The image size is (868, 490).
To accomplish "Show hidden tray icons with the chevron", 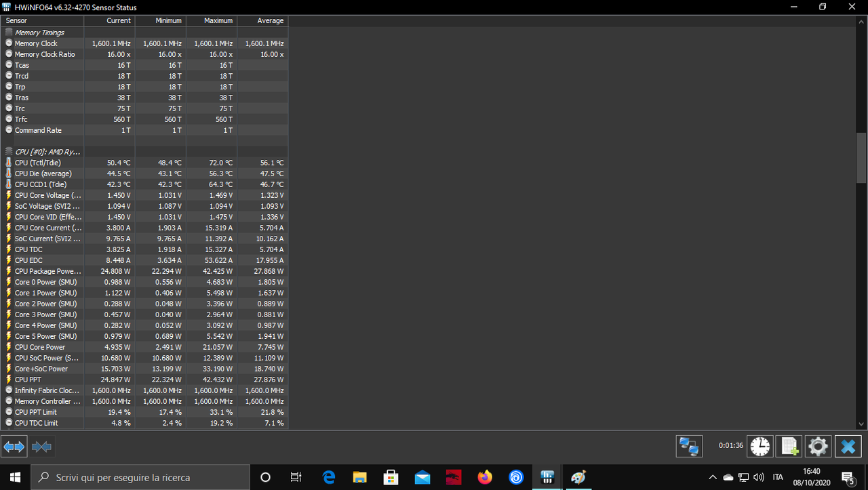I will point(713,477).
